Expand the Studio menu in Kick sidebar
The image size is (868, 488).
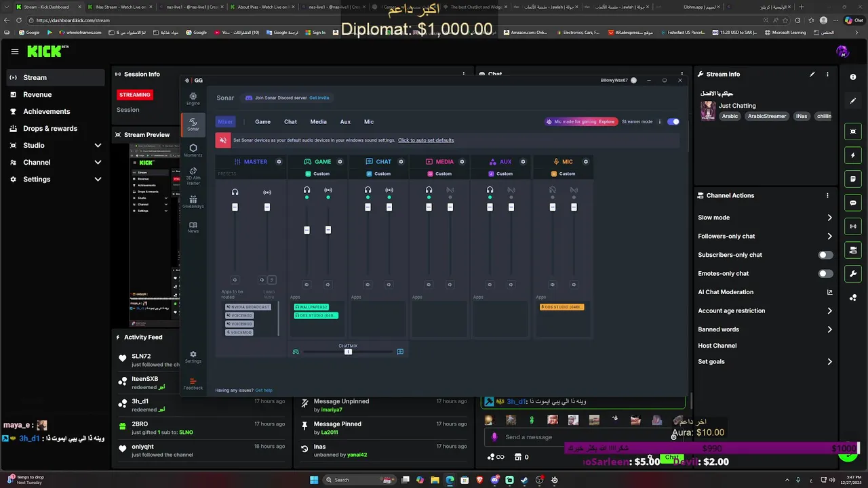point(98,145)
